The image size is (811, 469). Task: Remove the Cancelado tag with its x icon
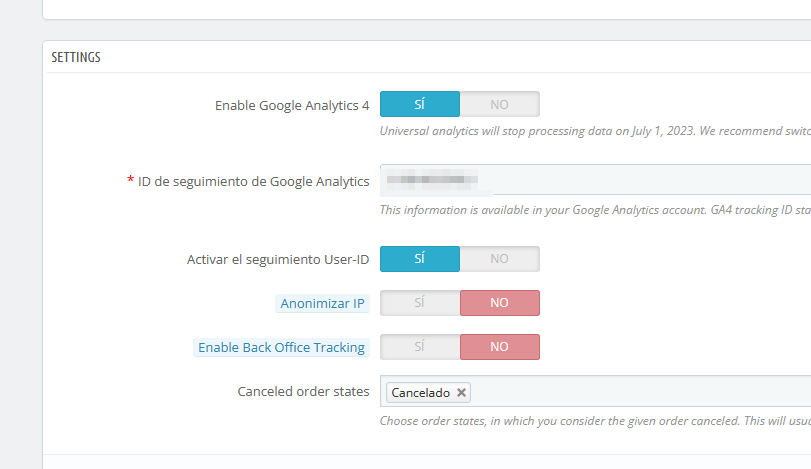coord(461,393)
